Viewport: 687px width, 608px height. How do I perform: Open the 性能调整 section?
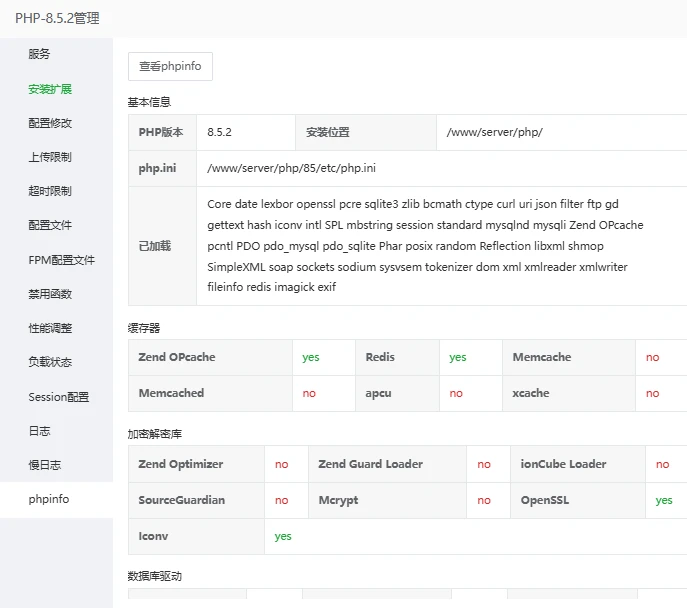point(50,328)
